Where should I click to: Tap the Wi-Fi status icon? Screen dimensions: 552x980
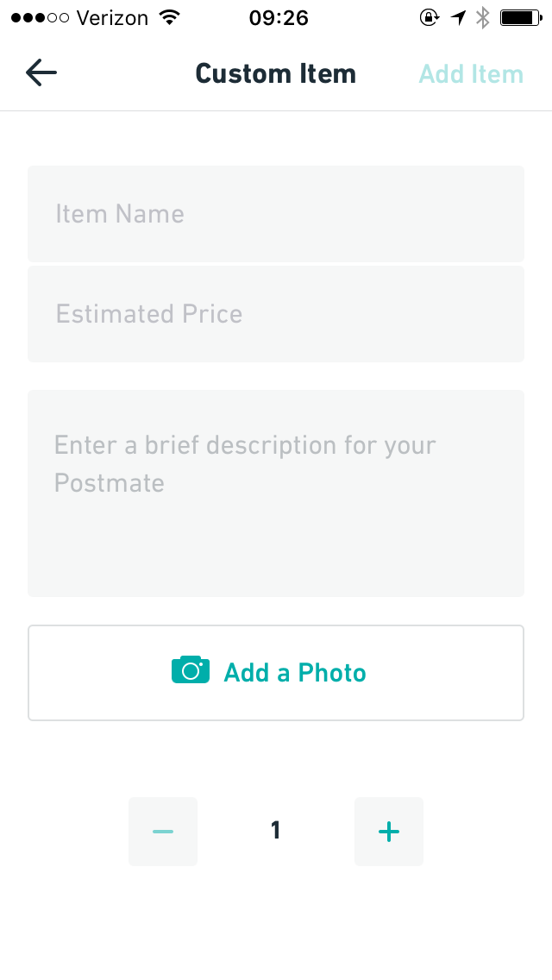(170, 17)
